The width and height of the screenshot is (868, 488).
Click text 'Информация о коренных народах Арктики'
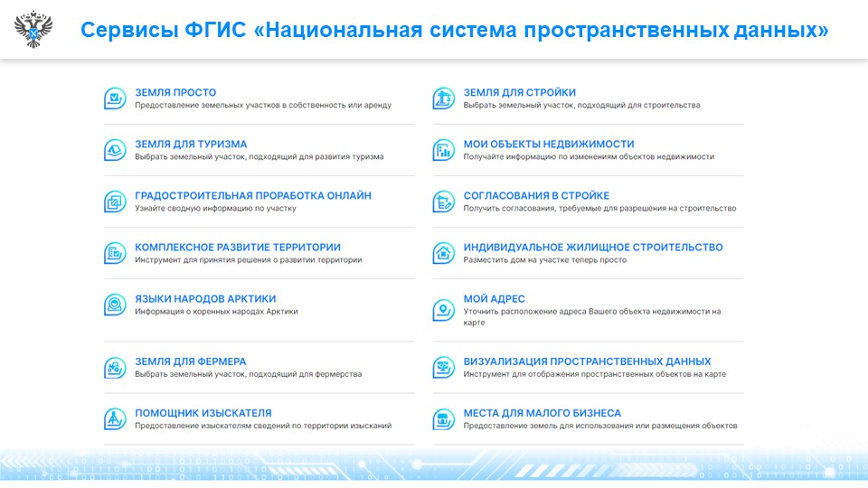pyautogui.click(x=216, y=312)
